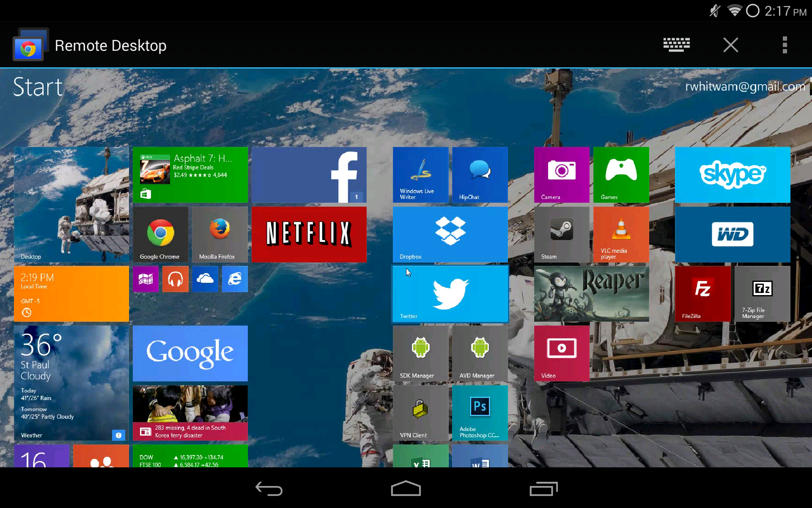Launch Mozilla Firefox from its tile
The height and width of the screenshot is (508, 812).
point(219,235)
